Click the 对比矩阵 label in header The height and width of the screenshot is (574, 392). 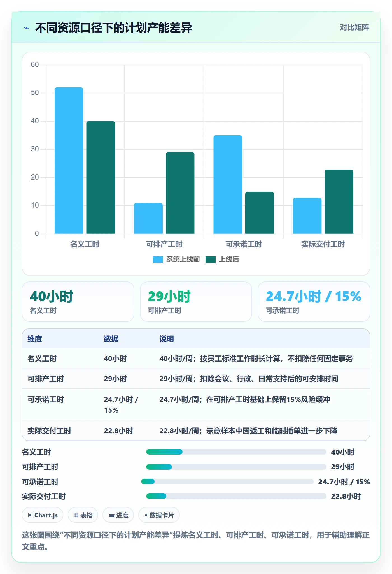[x=354, y=27]
